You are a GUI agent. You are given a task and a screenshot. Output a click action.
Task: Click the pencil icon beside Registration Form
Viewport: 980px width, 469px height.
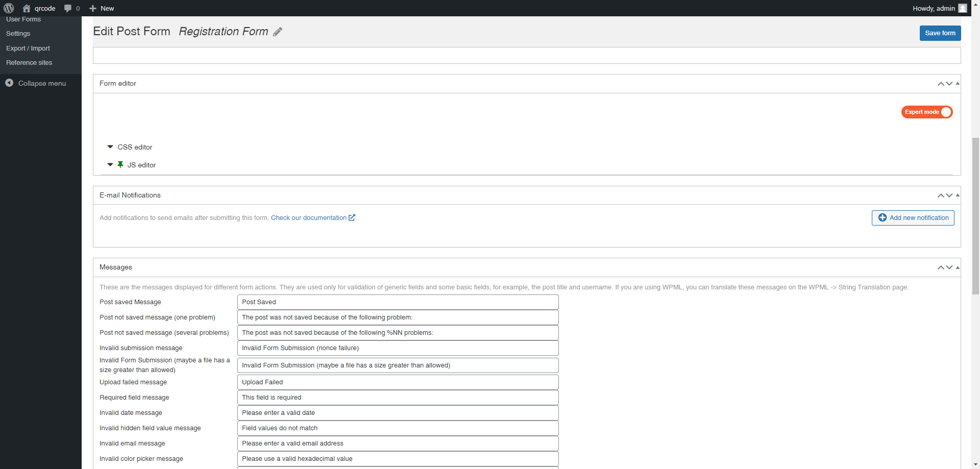(278, 32)
